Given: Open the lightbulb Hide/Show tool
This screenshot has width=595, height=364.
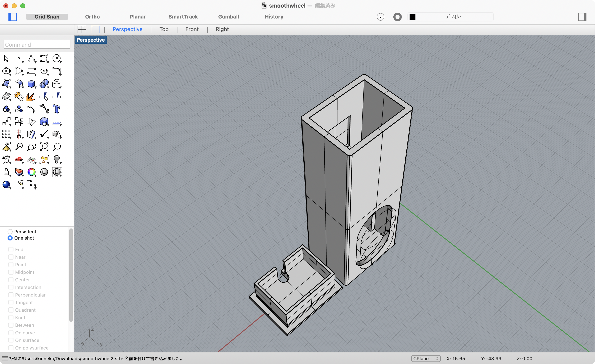Looking at the screenshot, I should tap(57, 159).
